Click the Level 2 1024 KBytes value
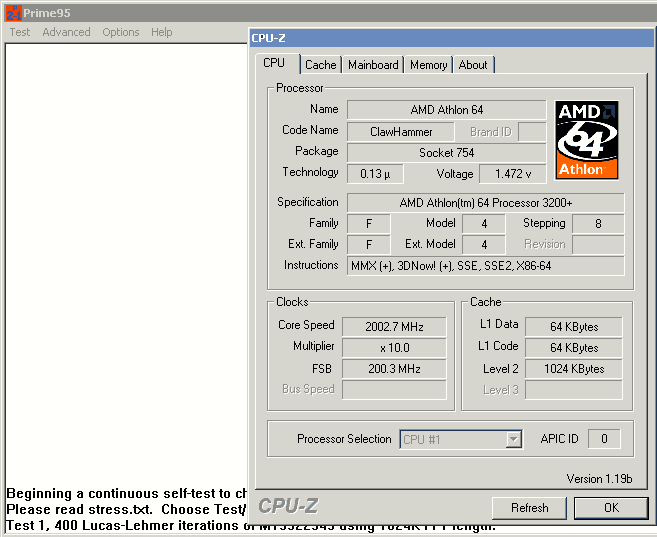 click(x=574, y=369)
